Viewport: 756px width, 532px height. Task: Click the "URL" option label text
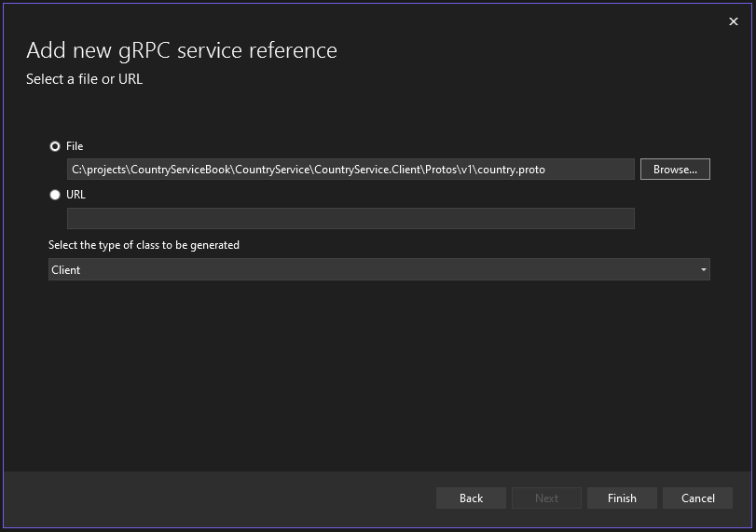click(x=76, y=195)
